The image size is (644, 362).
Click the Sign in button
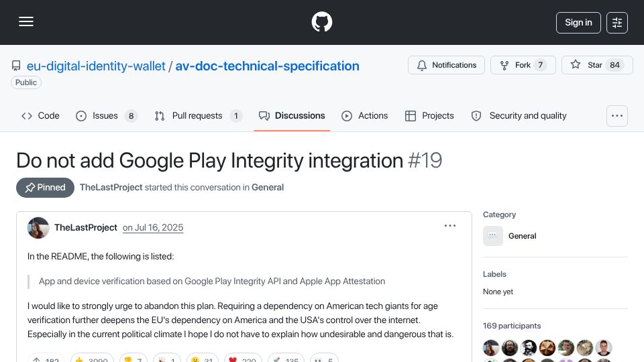(x=578, y=23)
